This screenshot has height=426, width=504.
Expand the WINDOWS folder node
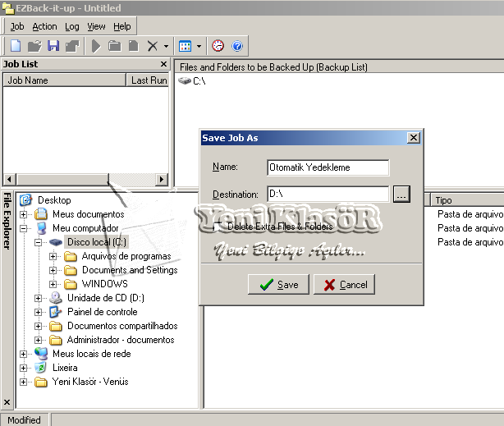[53, 284]
